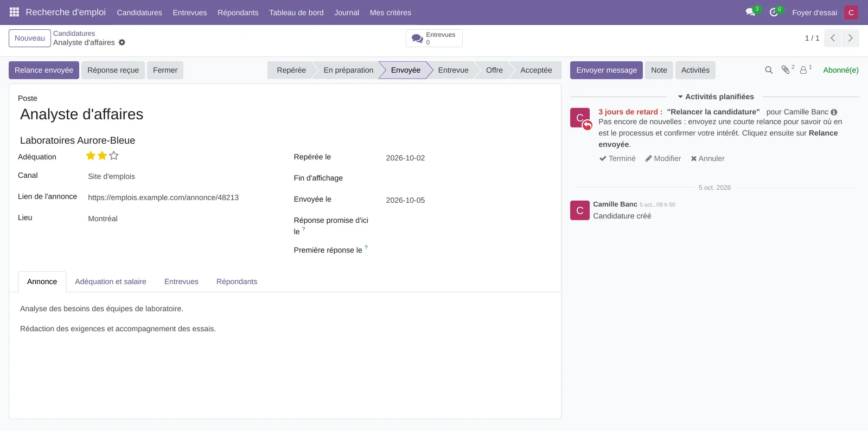Show followers person icon

pyautogui.click(x=803, y=70)
